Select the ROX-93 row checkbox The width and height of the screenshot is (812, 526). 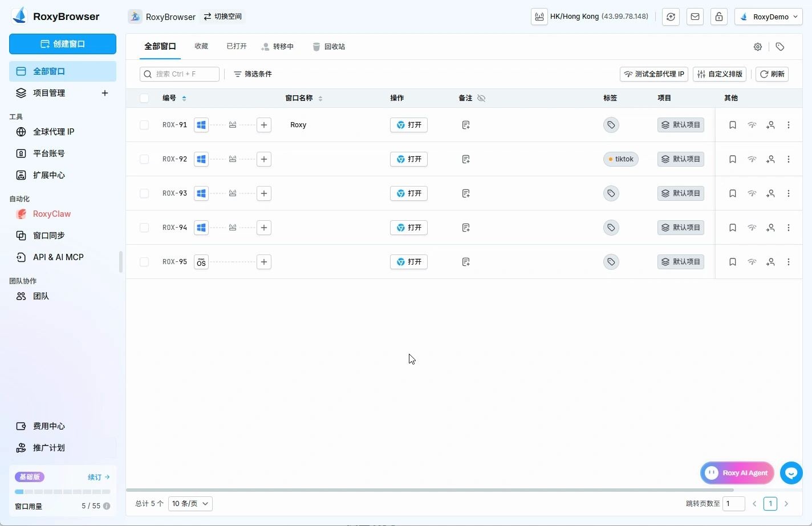(x=144, y=193)
